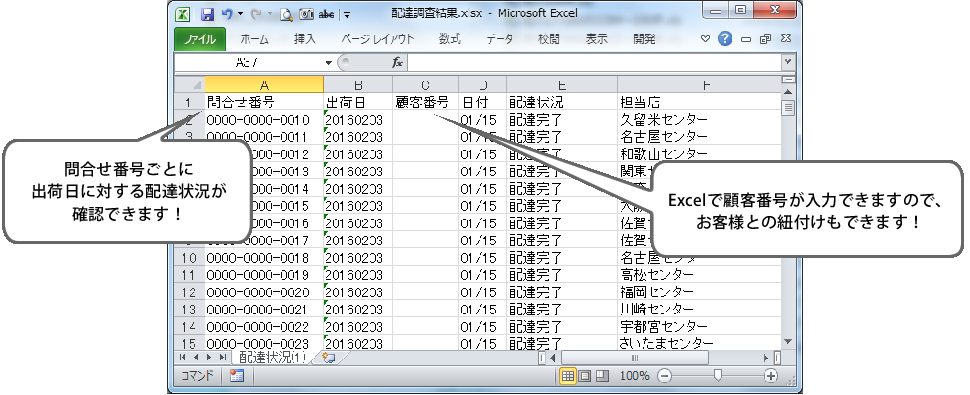Click the zoom out minus button
The height and width of the screenshot is (395, 970).
click(x=664, y=376)
